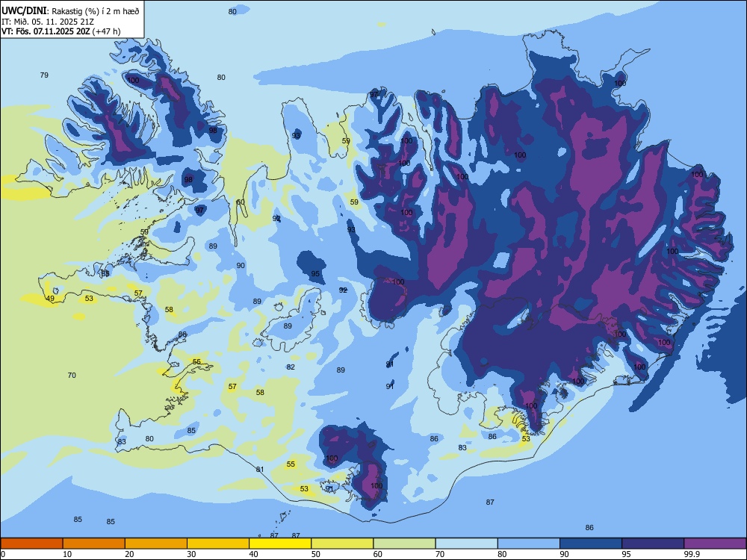Choose the dark blue 90–95 legend swatch
Image resolution: width=747 pixels, height=560 pixels.
(591, 544)
